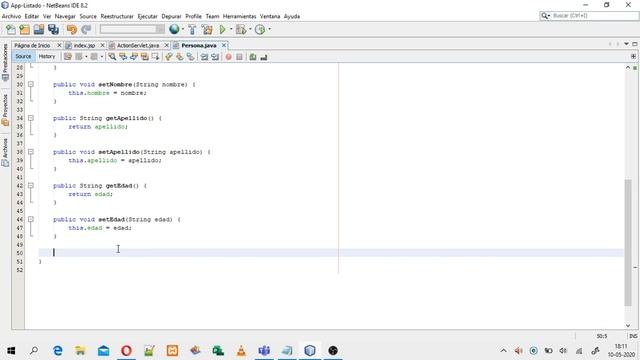Switch to ActionServlet.java tab

coord(138,45)
